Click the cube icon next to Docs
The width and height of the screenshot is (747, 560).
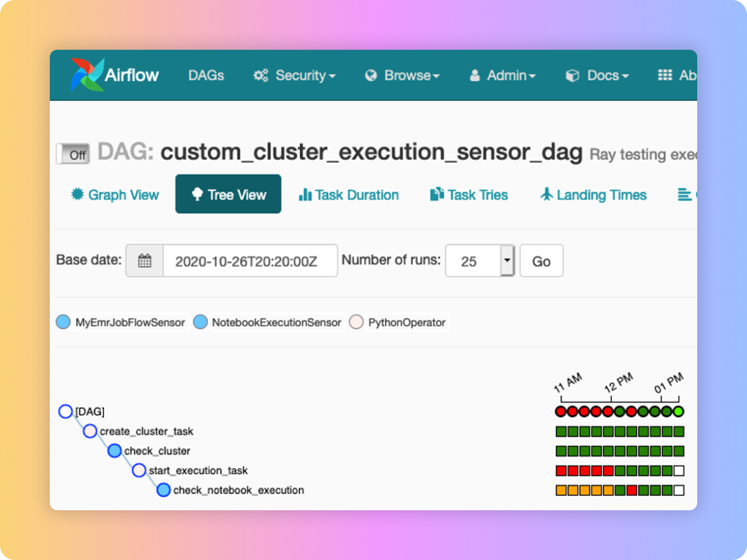[x=571, y=75]
